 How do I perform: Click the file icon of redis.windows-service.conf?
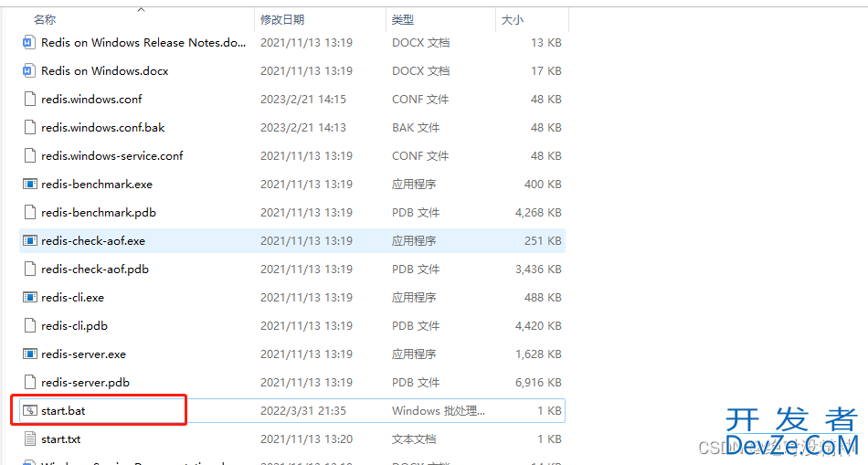pos(30,155)
